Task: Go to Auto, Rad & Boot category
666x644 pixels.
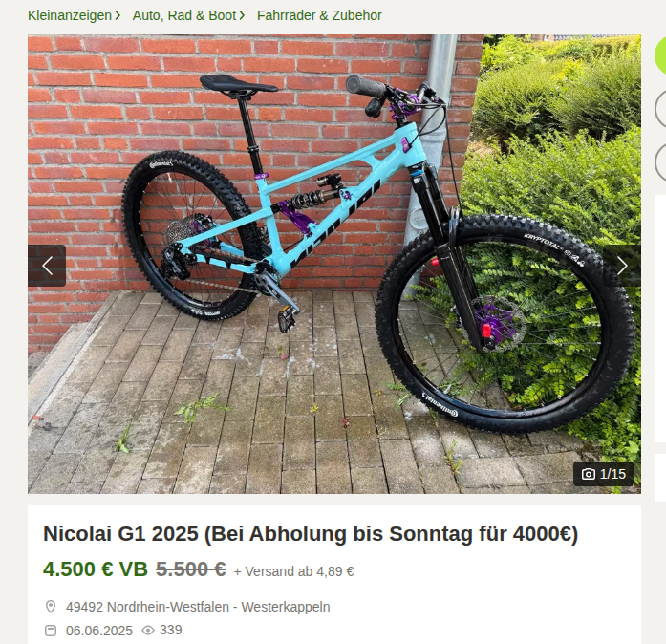Action: point(183,15)
